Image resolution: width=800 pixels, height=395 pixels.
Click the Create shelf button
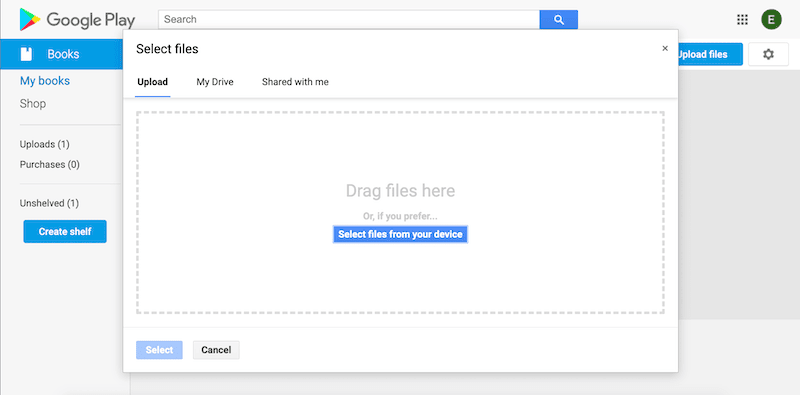pos(65,232)
